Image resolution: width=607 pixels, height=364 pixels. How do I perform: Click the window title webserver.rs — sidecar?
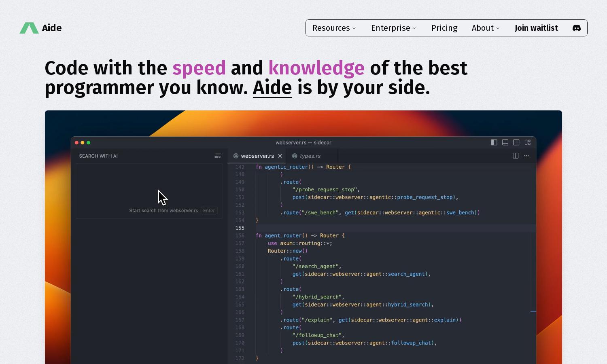303,143
